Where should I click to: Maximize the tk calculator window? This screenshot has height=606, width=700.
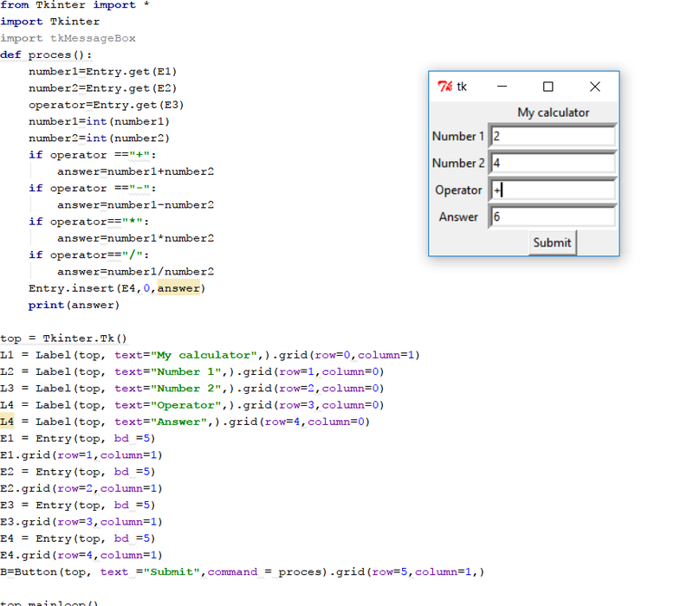[548, 87]
